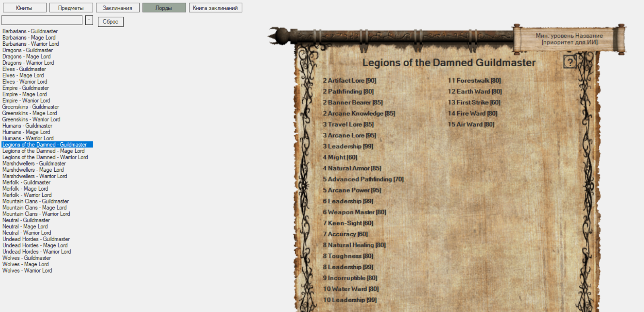Click the Мин. уровень Название scroll label
644x312 pixels.
point(569,39)
